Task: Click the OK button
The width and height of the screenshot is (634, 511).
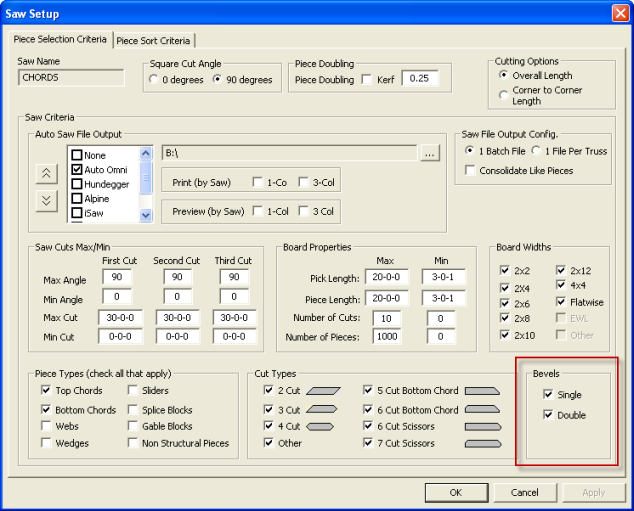Action: pyautogui.click(x=456, y=492)
